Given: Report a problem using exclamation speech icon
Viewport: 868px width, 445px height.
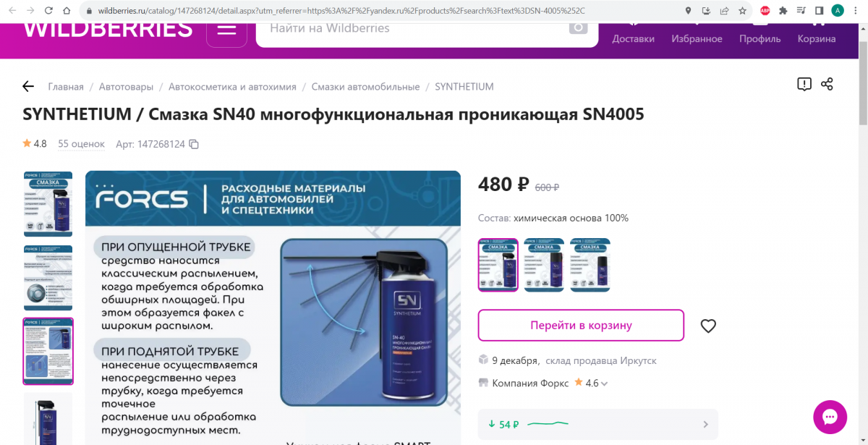Looking at the screenshot, I should (x=804, y=84).
